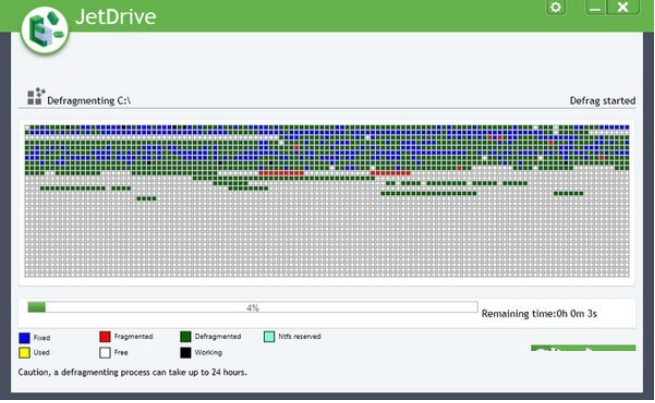Viewport: 655px width, 403px height.
Task: Click the 4% defrag progress bar
Action: point(253,307)
